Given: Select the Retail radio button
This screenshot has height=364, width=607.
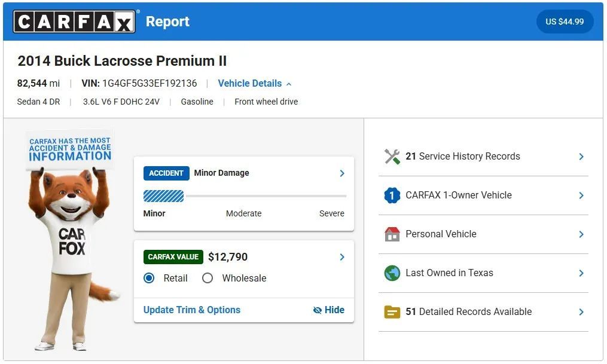Looking at the screenshot, I should click(149, 278).
